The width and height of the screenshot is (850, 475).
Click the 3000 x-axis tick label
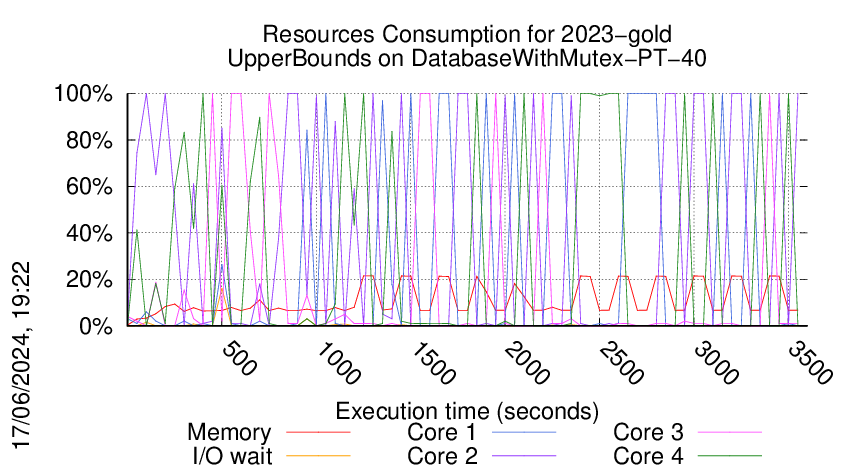pyautogui.click(x=716, y=363)
